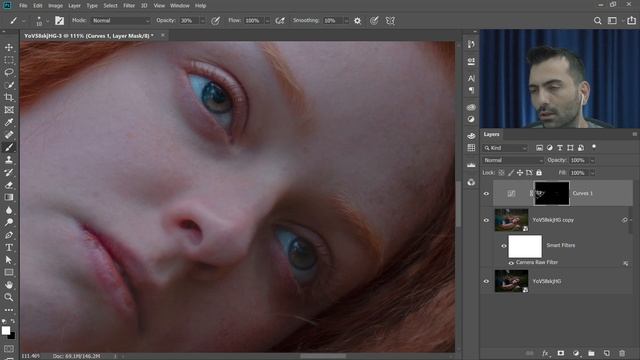640x360 pixels.
Task: Toggle pressure for opacity button
Action: click(216, 20)
